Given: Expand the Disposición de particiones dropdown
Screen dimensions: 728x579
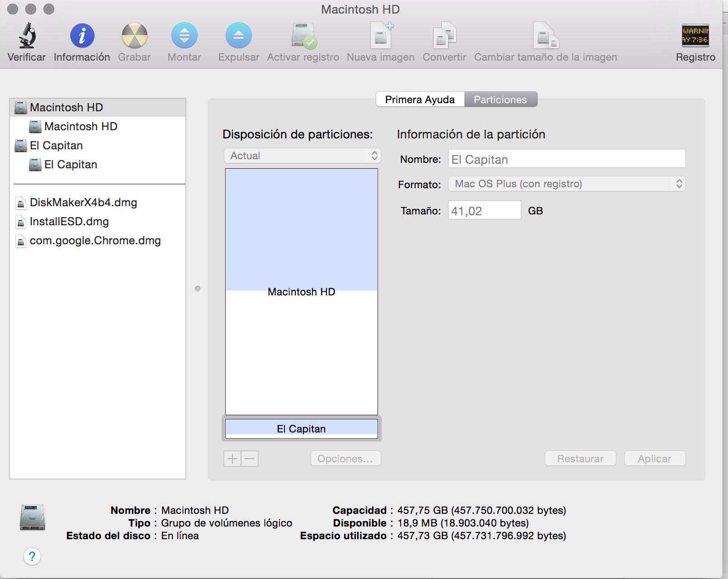Looking at the screenshot, I should tap(302, 156).
